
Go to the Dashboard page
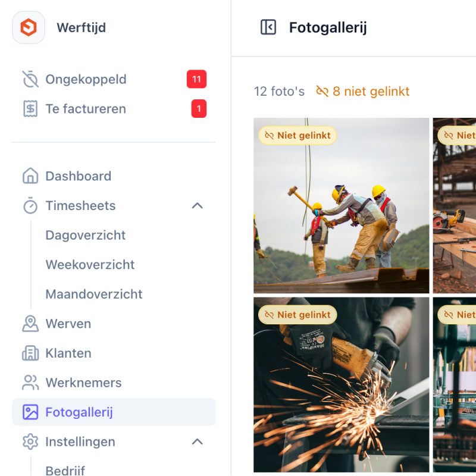114,176
